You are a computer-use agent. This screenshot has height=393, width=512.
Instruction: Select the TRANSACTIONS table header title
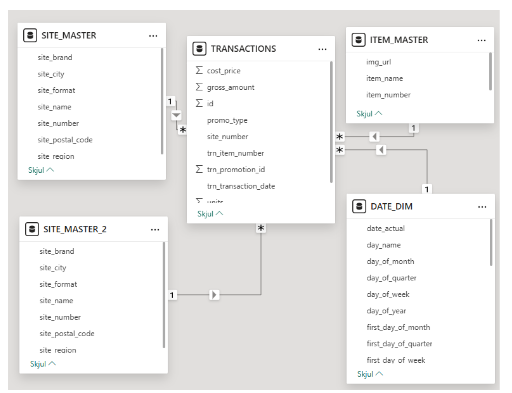point(243,49)
